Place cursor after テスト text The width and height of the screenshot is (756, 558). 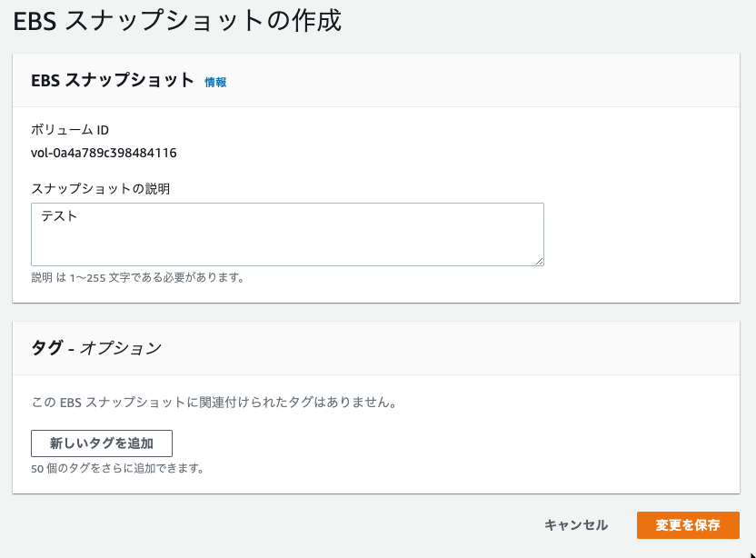click(78, 215)
